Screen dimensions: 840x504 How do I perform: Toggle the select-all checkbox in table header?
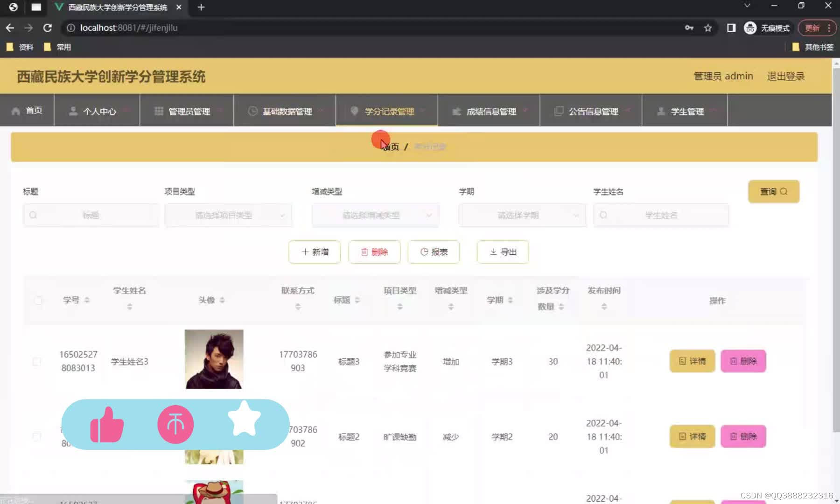click(x=38, y=300)
